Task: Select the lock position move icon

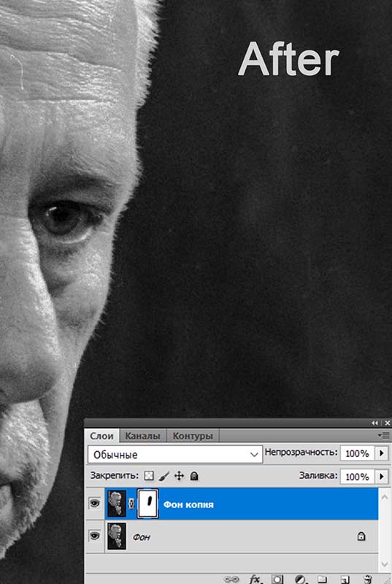Action: tap(179, 476)
